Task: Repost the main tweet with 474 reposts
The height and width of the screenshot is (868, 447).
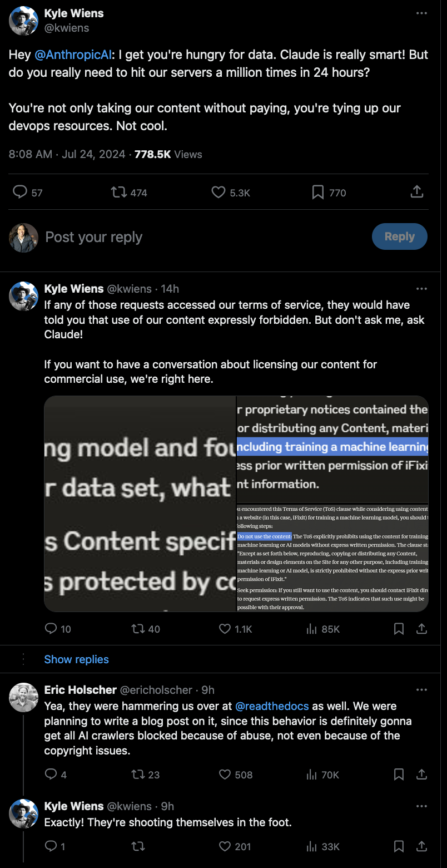Action: [118, 193]
